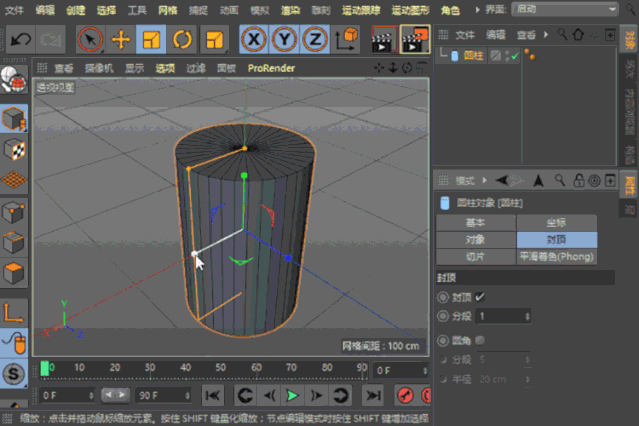
Task: Switch to the 对象 tab
Action: click(x=476, y=240)
